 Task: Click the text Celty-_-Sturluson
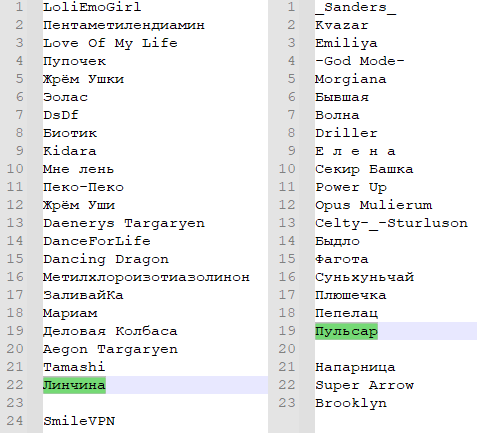click(x=391, y=223)
